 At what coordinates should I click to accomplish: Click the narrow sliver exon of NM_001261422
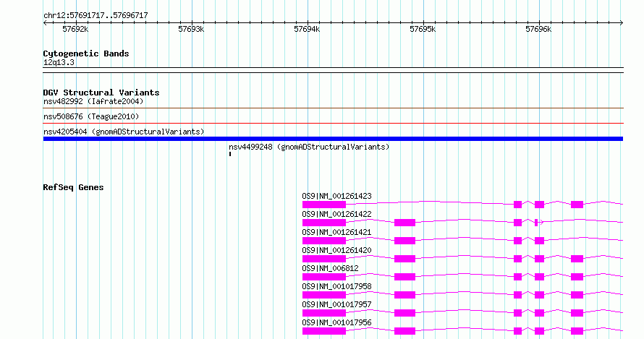click(x=536, y=223)
